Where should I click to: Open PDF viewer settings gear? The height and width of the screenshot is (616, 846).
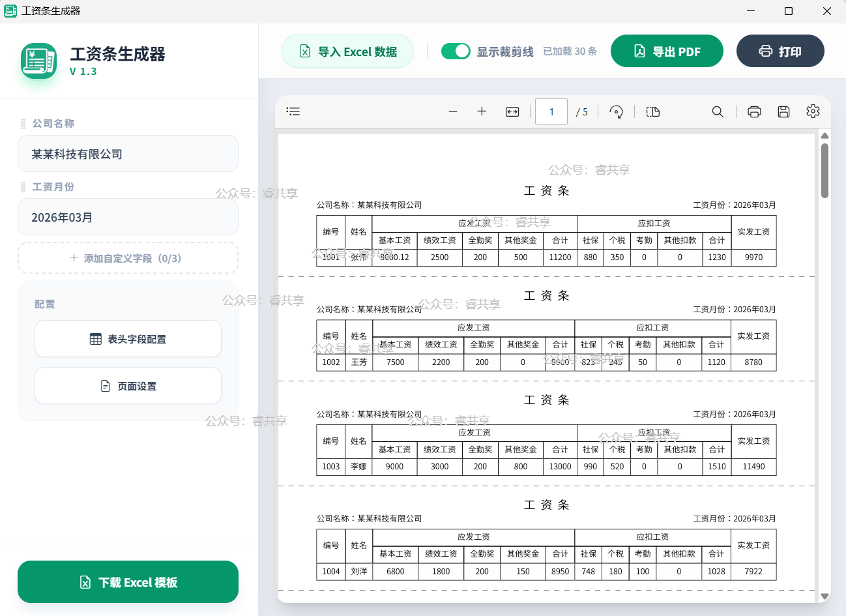coord(813,111)
